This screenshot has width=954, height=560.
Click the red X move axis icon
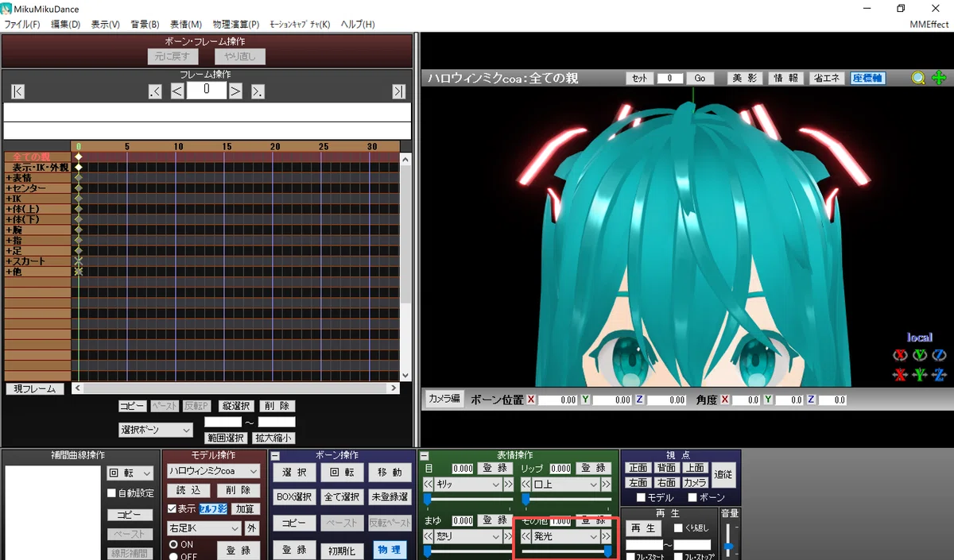click(900, 374)
